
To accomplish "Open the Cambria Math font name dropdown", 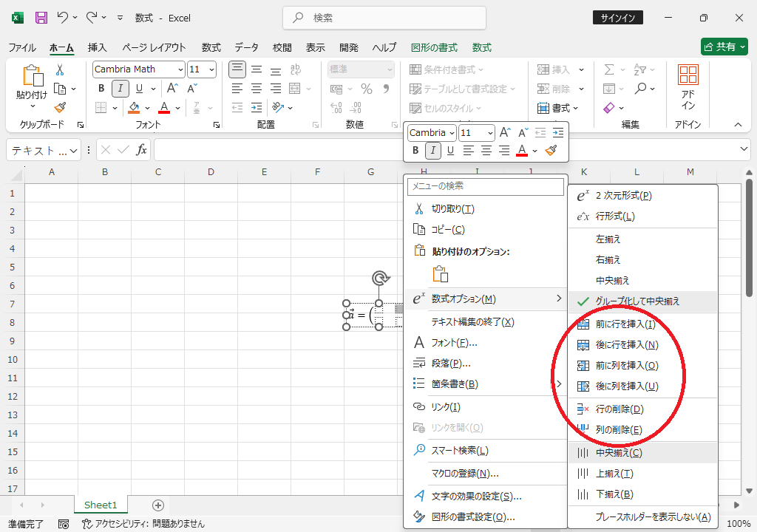I will pos(180,69).
